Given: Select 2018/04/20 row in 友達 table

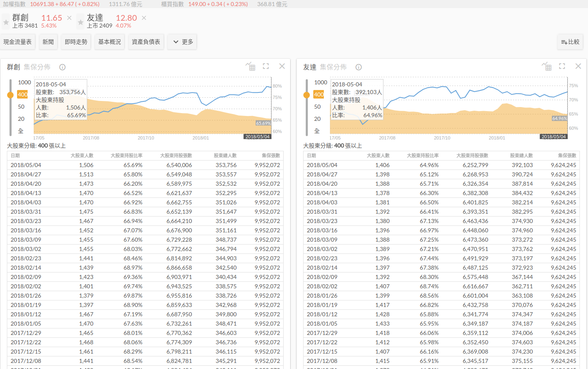Looking at the screenshot, I should coord(442,184).
